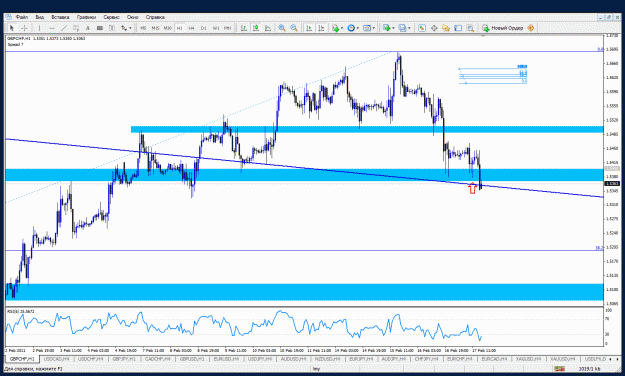Screen dimensions: 625x376
Task: Open the Справка menu
Action: pos(155,17)
